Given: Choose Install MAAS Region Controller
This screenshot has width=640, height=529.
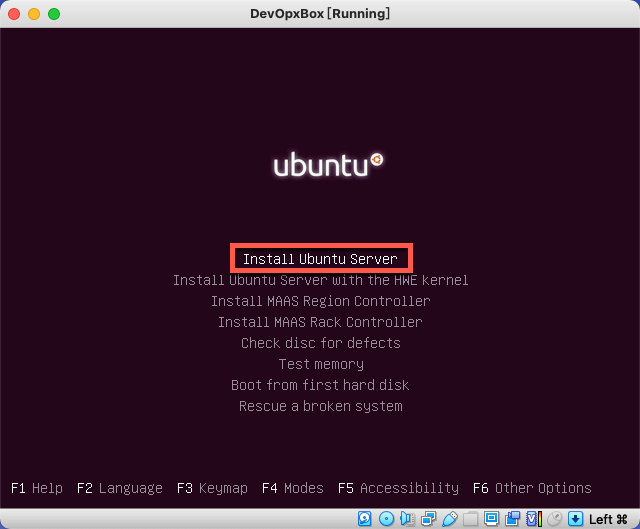Looking at the screenshot, I should 321,301.
